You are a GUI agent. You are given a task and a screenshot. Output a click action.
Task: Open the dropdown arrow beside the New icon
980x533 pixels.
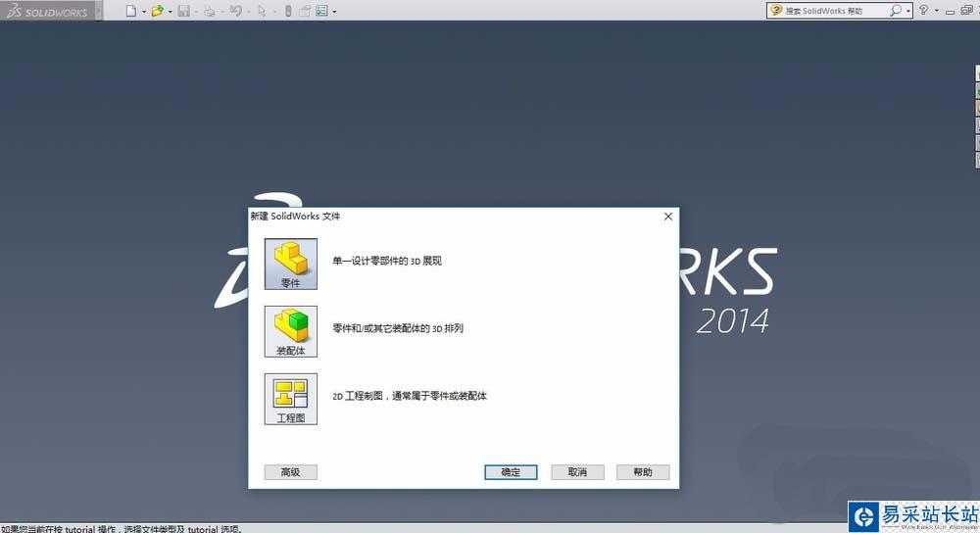[144, 12]
